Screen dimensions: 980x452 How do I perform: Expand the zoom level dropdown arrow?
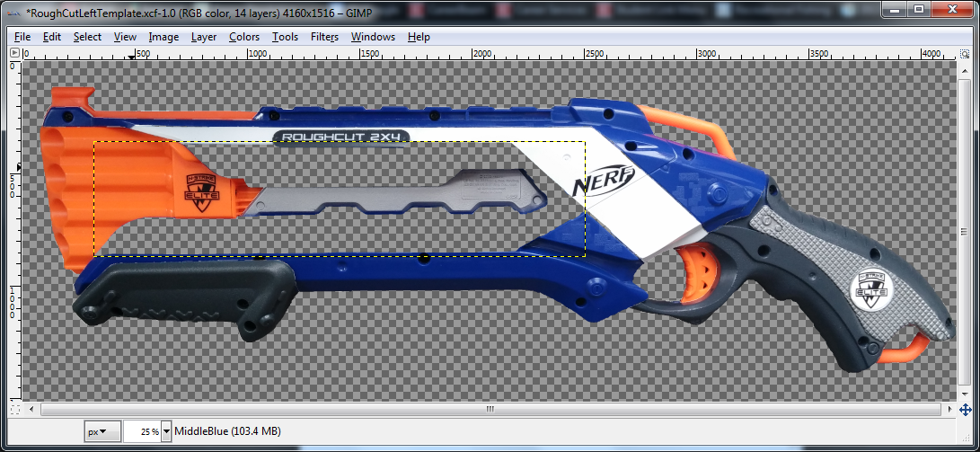166,431
